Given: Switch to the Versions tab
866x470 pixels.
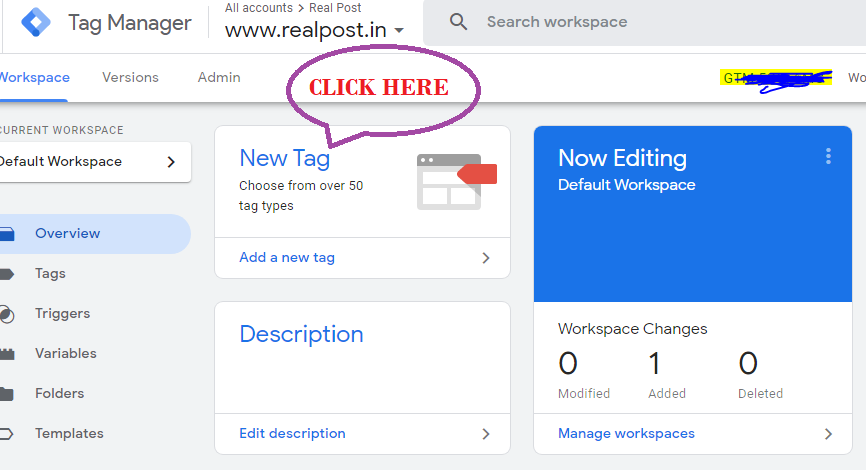Looking at the screenshot, I should pos(130,77).
